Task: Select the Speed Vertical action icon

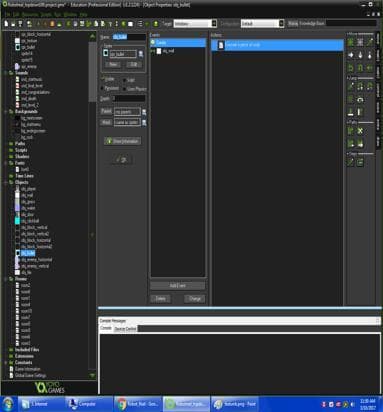Action: [x=360, y=55]
